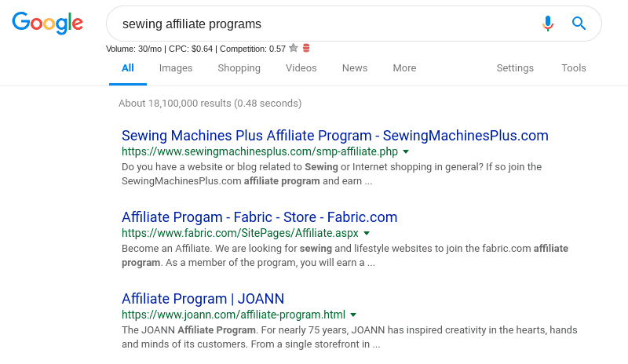This screenshot has width=628, height=364.
Task: Go to the Videos tab
Action: [301, 68]
